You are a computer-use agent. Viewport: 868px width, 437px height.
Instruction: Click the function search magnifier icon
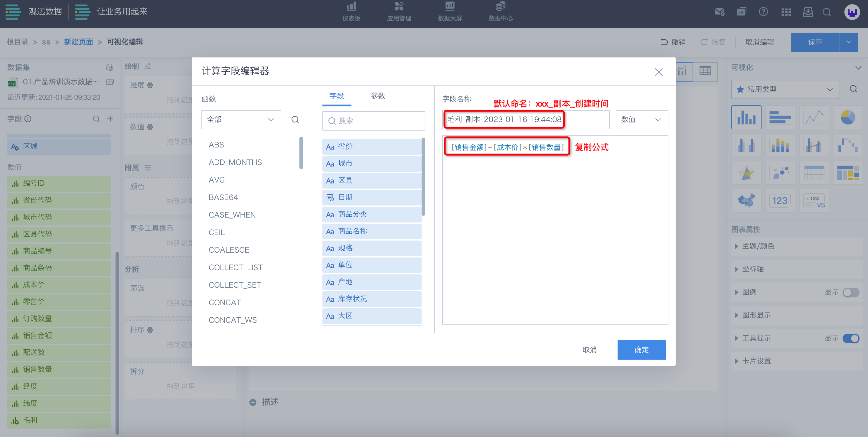[295, 119]
